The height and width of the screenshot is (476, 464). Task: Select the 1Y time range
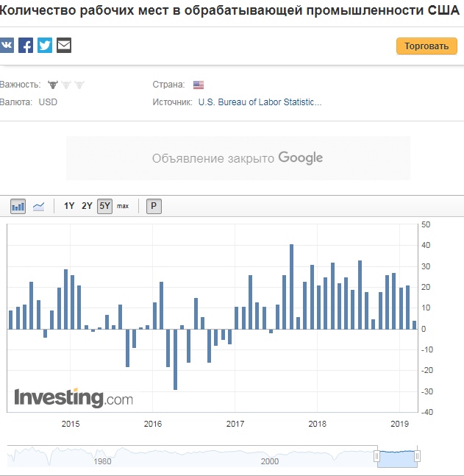pos(69,206)
